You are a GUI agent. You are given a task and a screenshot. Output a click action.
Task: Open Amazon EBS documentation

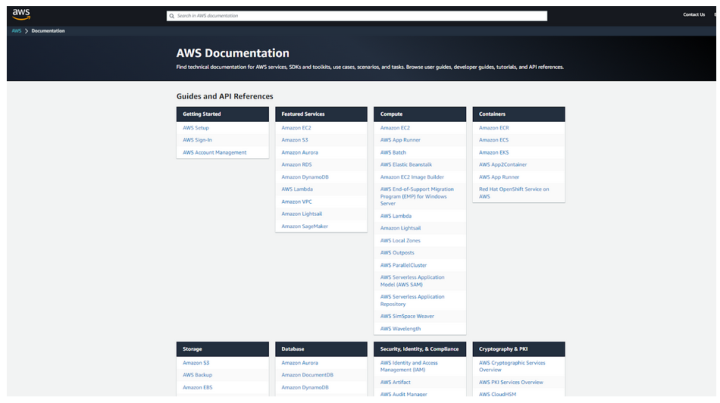point(197,387)
